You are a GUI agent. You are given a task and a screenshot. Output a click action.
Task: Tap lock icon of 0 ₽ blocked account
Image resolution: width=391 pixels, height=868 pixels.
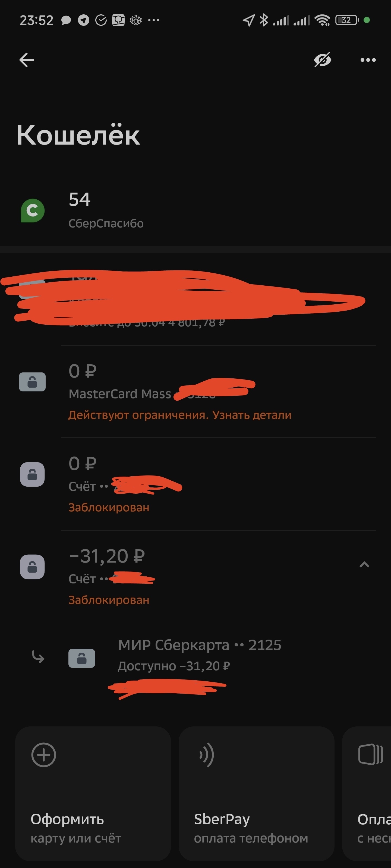(x=32, y=474)
